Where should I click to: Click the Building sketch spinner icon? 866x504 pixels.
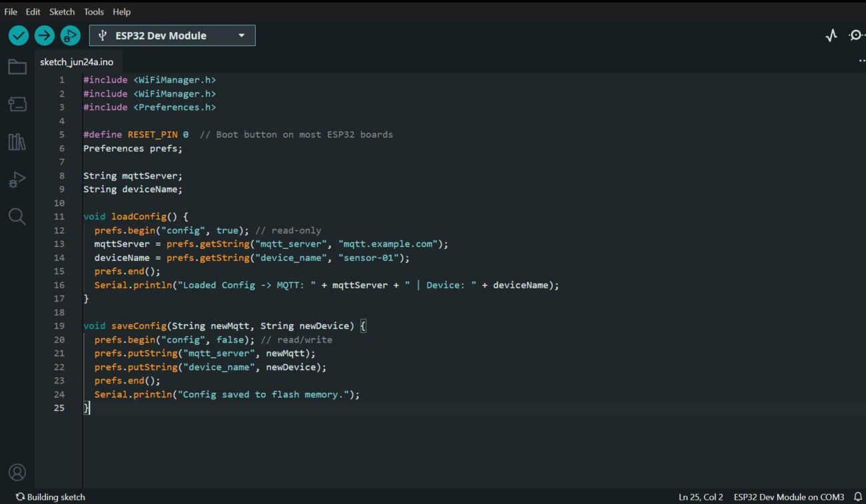coord(21,497)
